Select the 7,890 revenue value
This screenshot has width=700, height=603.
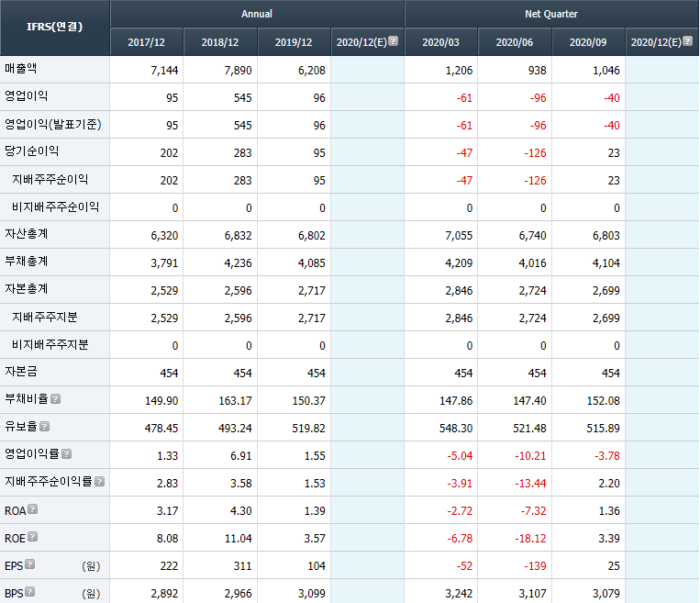tap(238, 70)
